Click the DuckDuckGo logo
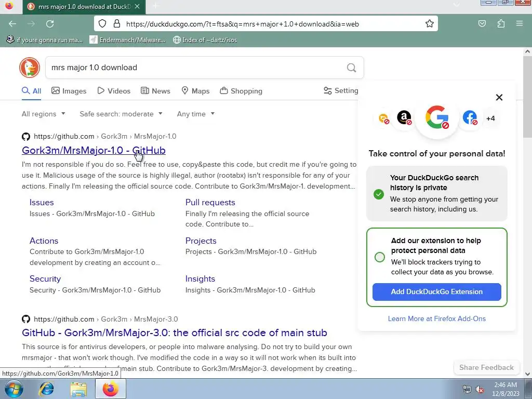The width and height of the screenshot is (532, 399). click(30, 68)
